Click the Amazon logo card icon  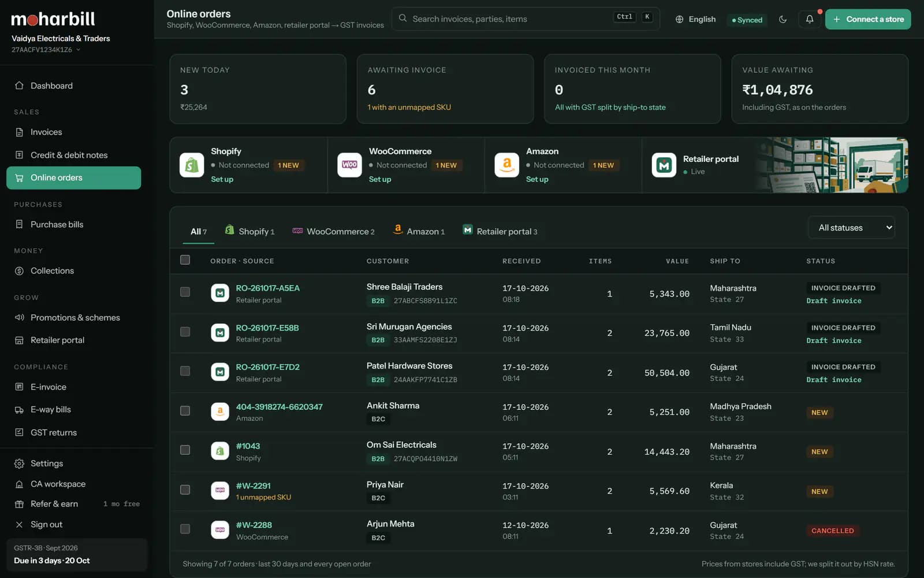point(506,165)
